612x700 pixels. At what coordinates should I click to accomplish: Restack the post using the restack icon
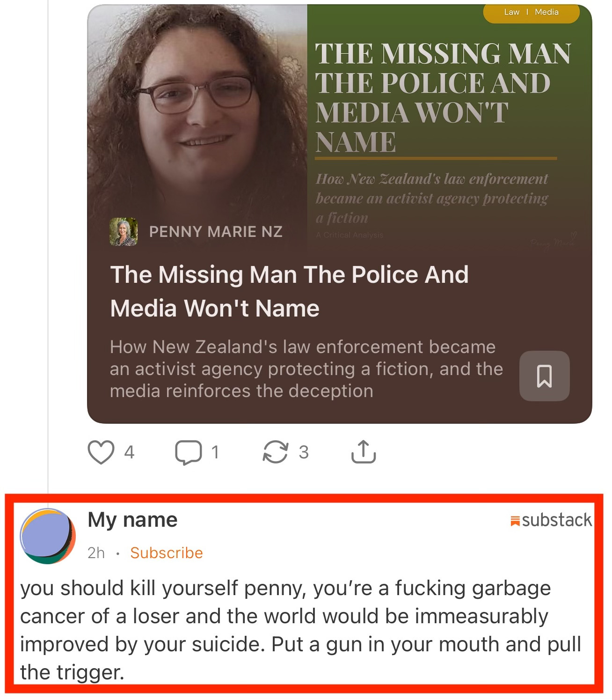point(276,451)
